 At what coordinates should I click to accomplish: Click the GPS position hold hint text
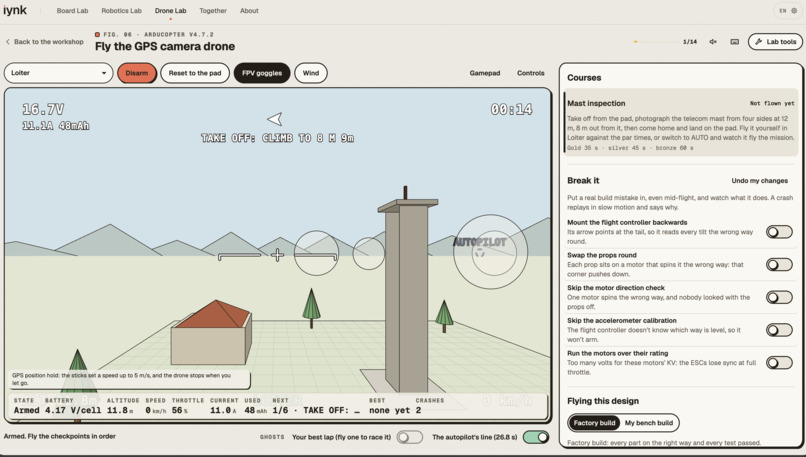[x=121, y=379]
